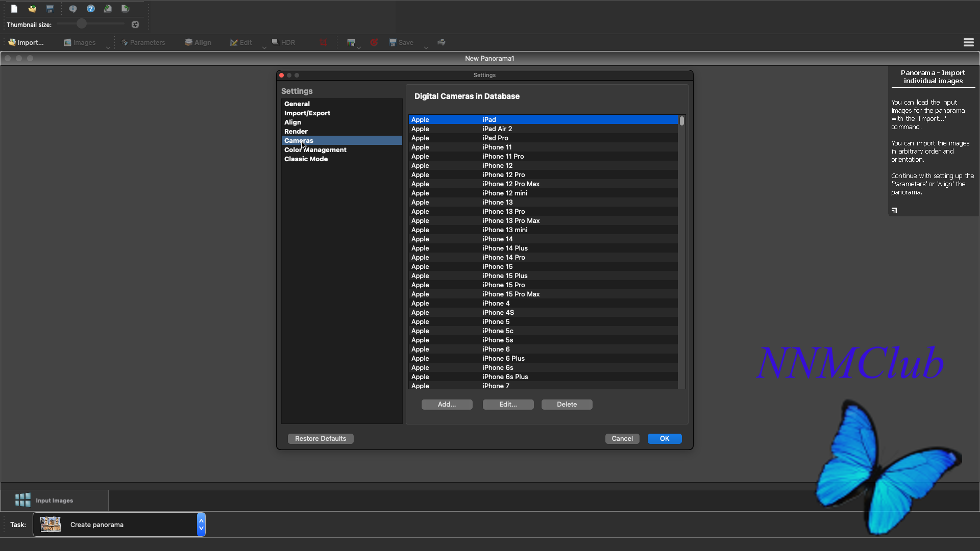
Task: Click the Import... toolbar button
Action: (26, 42)
